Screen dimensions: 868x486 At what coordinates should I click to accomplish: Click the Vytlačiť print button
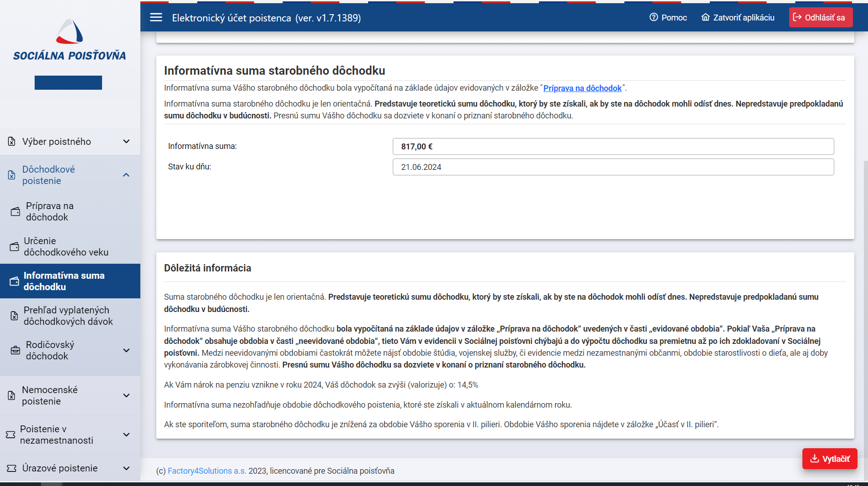[829, 459]
